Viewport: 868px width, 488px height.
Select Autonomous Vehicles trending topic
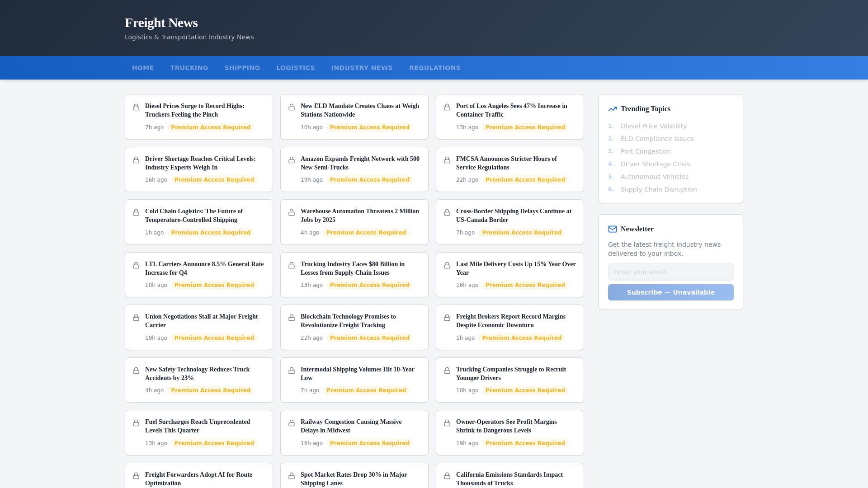(x=655, y=177)
